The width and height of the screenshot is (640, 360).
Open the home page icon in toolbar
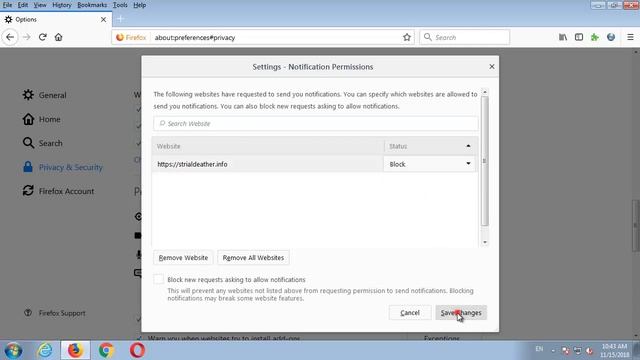(58, 37)
